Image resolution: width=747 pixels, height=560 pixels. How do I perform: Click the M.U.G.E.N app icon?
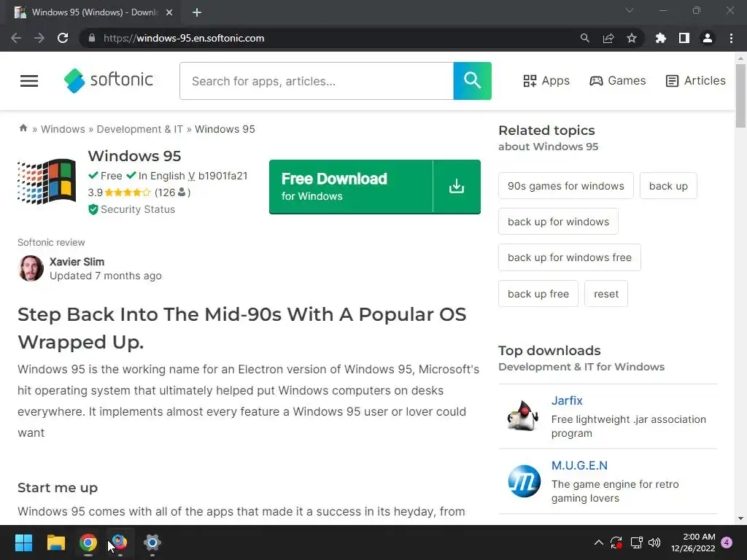(524, 481)
